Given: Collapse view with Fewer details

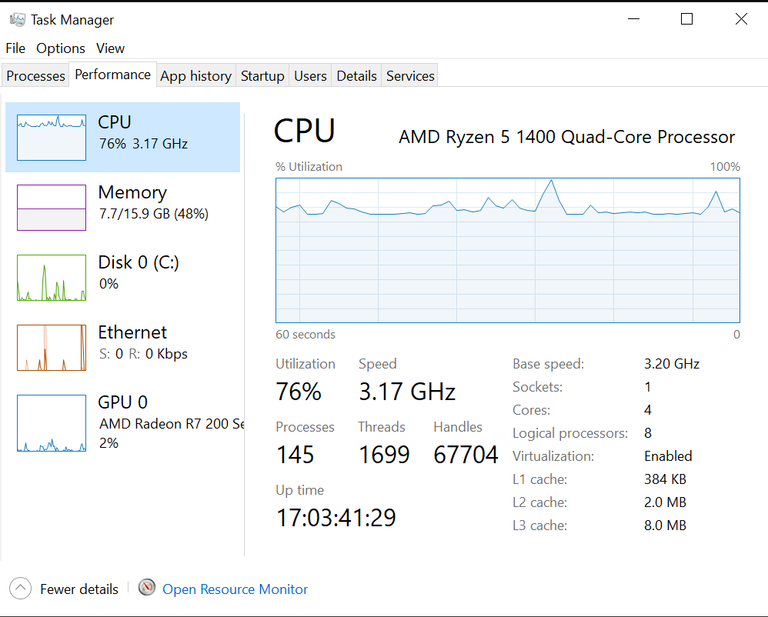Looking at the screenshot, I should tap(79, 589).
